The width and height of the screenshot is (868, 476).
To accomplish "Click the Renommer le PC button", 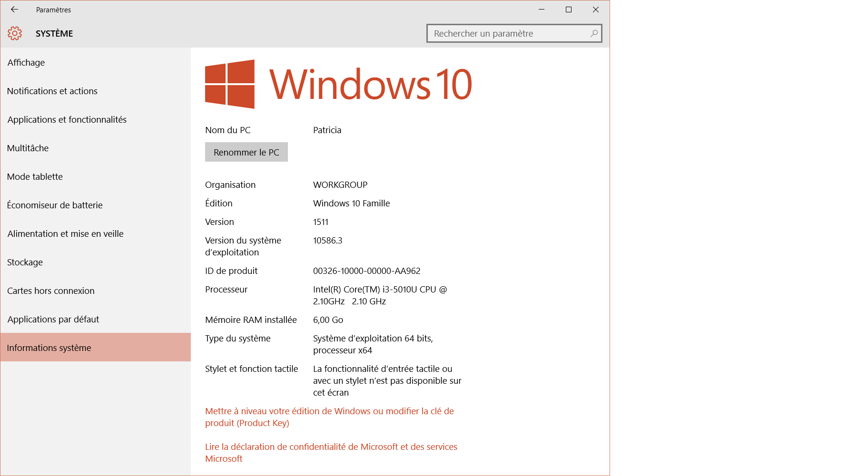I will pyautogui.click(x=247, y=152).
